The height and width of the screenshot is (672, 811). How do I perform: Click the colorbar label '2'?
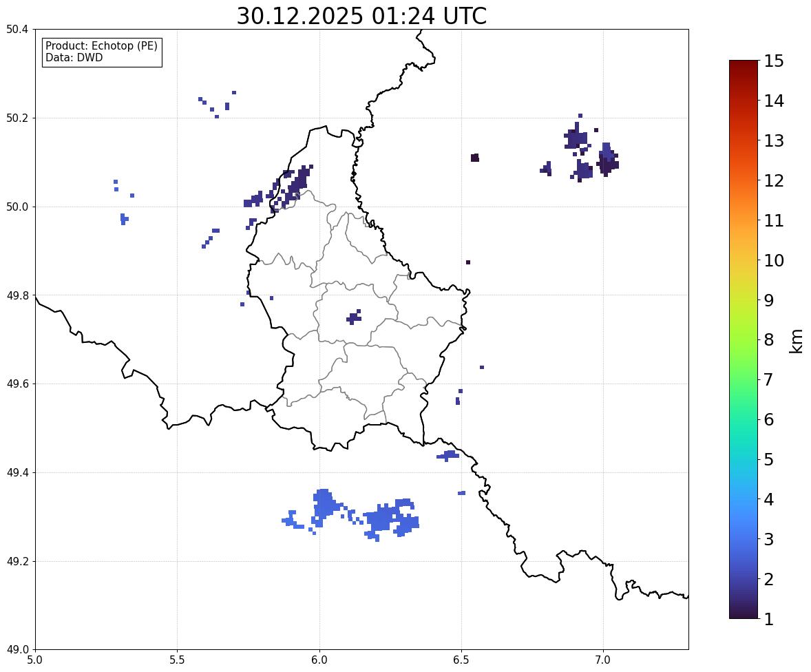click(769, 579)
